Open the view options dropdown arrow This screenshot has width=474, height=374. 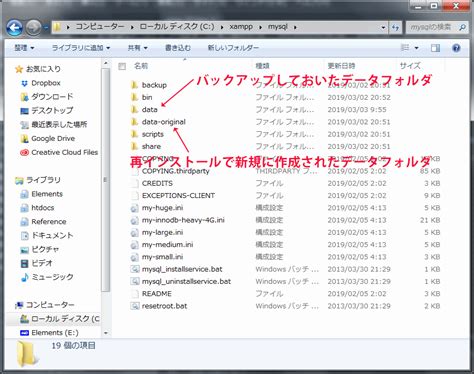[416, 48]
